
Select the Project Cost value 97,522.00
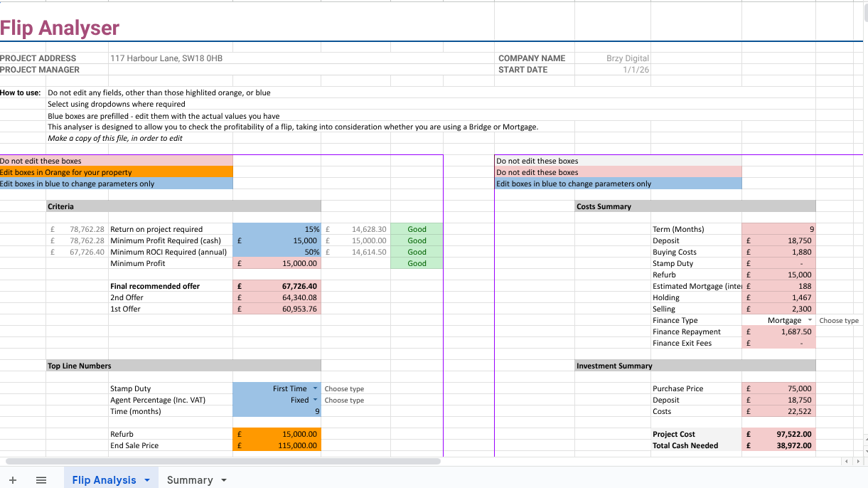click(778, 434)
